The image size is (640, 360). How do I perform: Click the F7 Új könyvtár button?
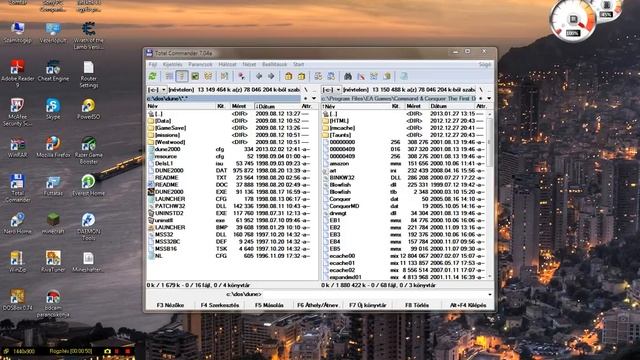click(x=368, y=305)
